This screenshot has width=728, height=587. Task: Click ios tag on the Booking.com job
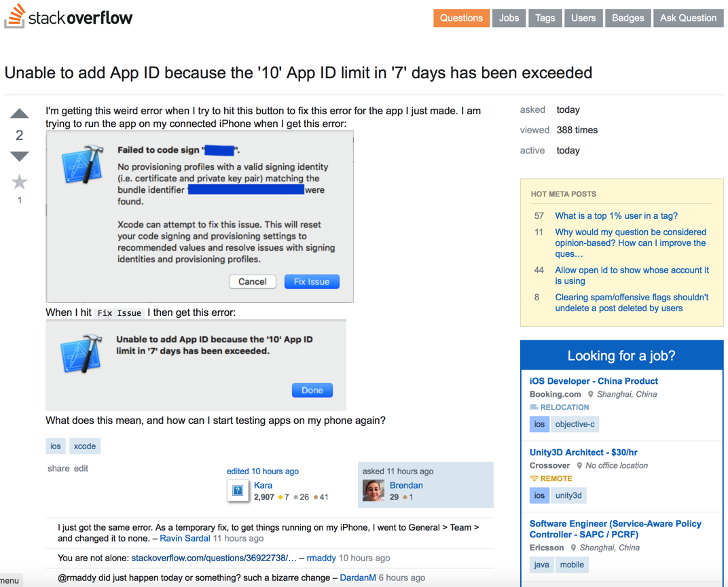539,424
